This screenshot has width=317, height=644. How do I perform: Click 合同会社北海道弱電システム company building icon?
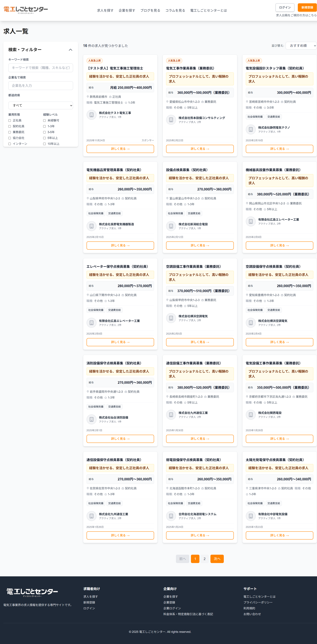tap(171, 516)
